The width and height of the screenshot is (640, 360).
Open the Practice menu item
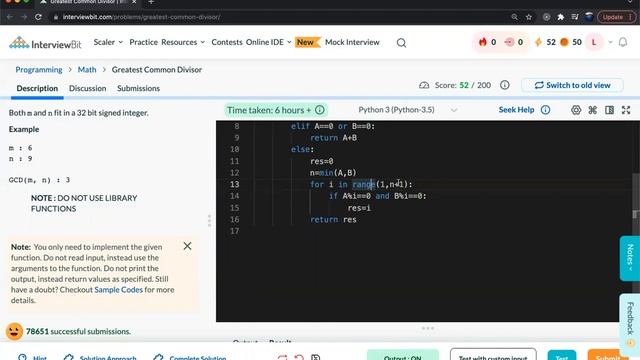143,42
